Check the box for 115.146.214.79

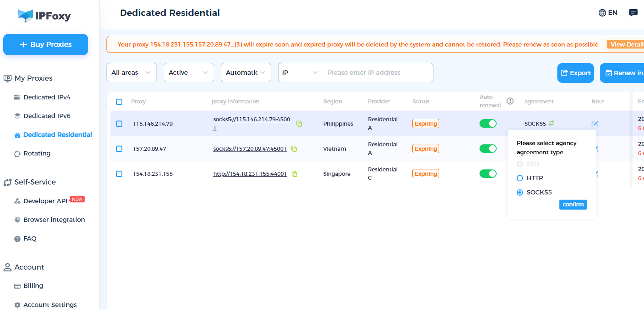(119, 124)
